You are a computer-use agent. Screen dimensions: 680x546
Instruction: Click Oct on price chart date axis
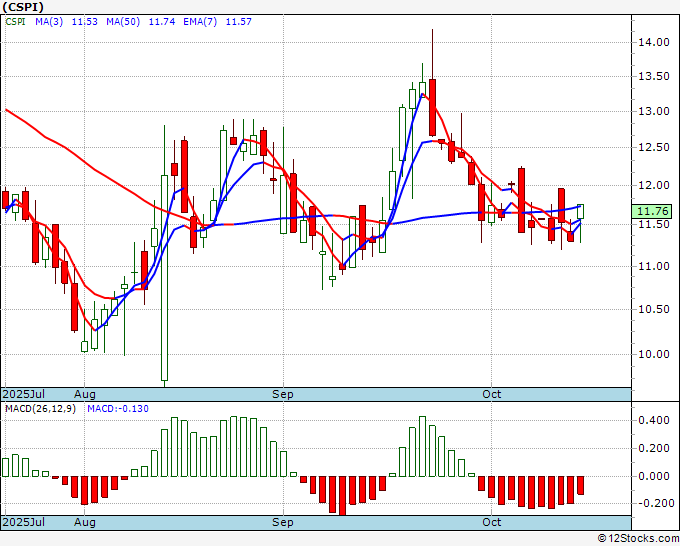(x=492, y=394)
